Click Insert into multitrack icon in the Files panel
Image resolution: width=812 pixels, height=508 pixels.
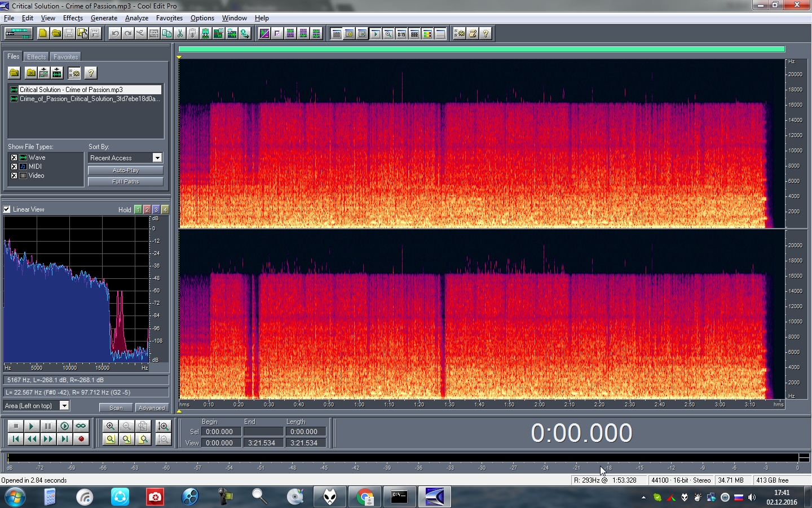click(x=44, y=73)
